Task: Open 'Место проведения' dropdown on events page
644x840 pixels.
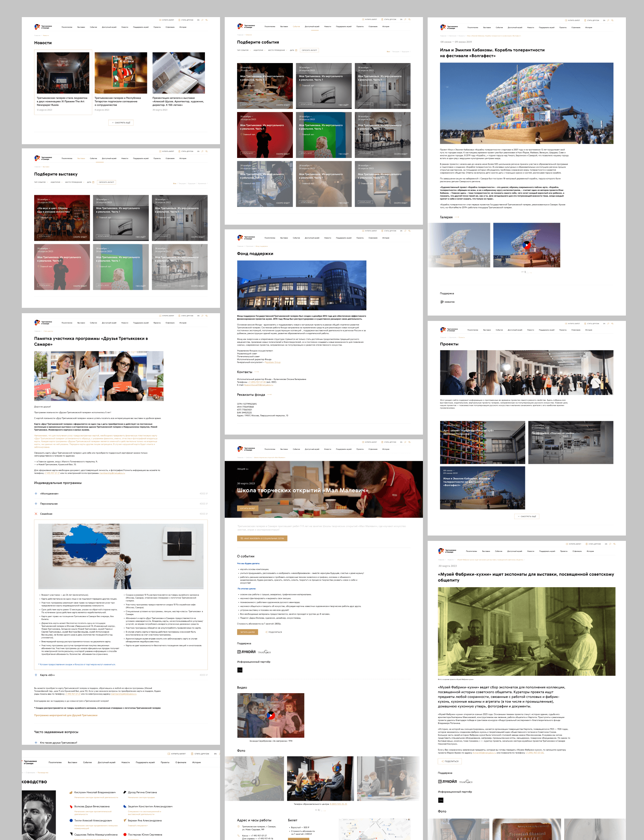Action: (x=277, y=50)
